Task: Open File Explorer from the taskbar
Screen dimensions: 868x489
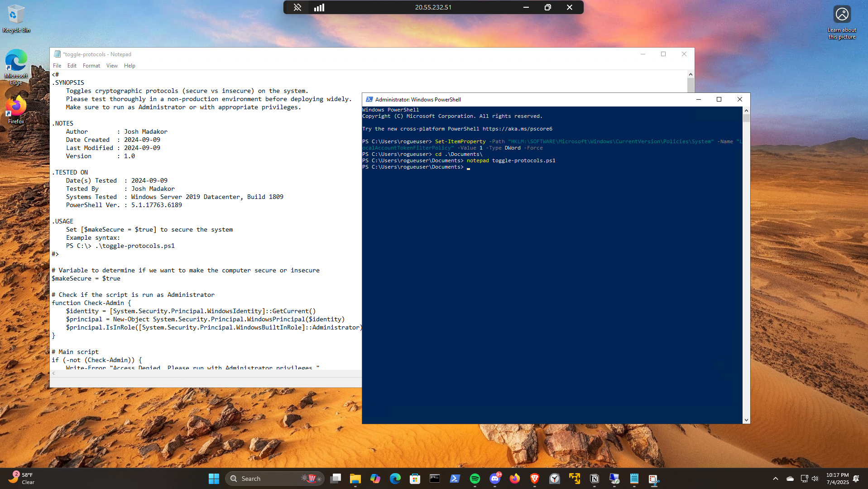Action: [355, 479]
